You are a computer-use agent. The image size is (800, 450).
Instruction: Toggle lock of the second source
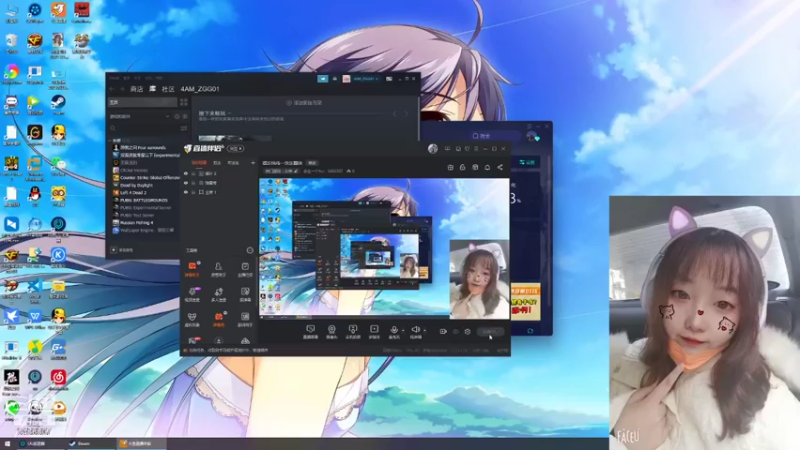coord(193,183)
